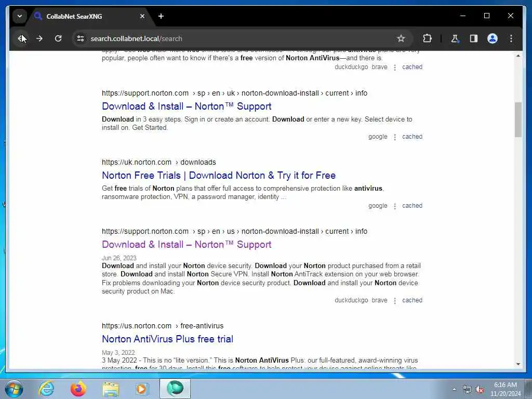Open the Windows Start menu
The image size is (532, 399).
(x=14, y=389)
